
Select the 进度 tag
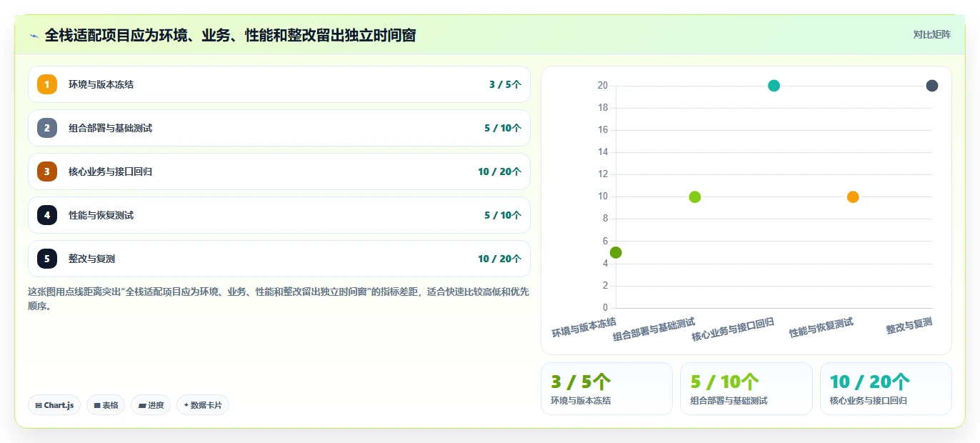point(151,405)
